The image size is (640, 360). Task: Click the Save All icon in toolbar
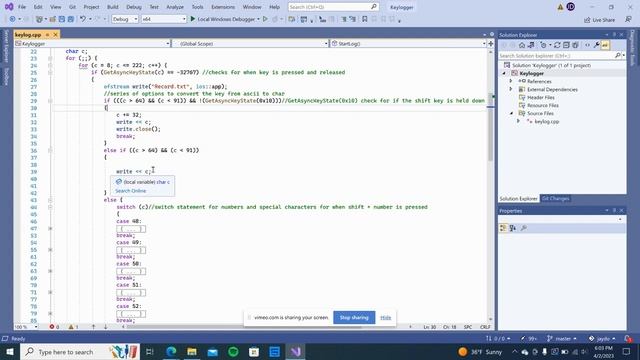click(71, 19)
